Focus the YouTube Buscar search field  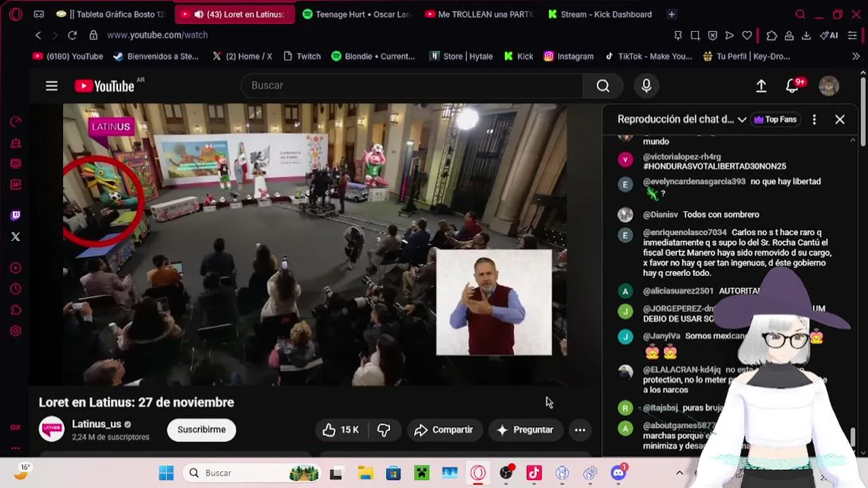[412, 85]
